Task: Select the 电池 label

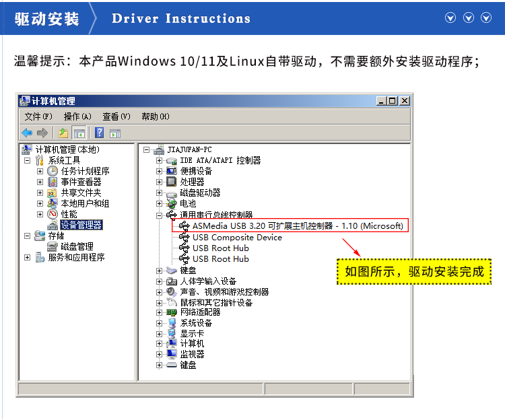Action: point(188,203)
